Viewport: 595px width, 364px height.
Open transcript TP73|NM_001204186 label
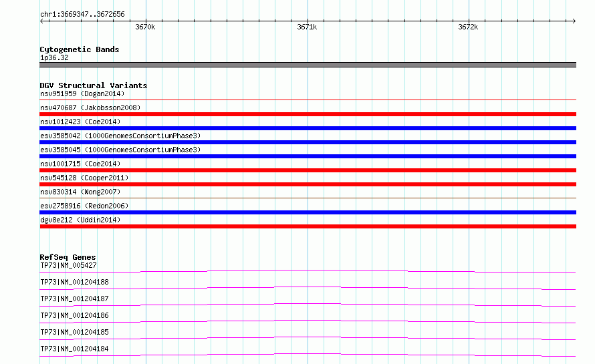pos(74,315)
